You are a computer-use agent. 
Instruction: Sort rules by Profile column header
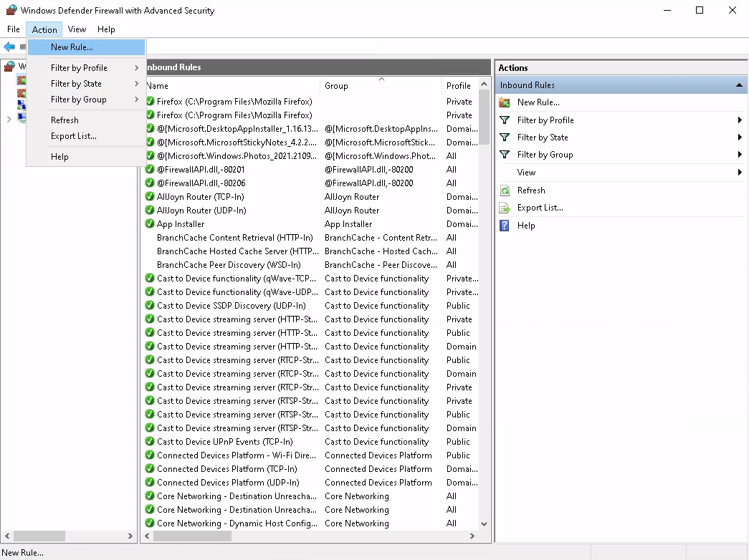460,86
